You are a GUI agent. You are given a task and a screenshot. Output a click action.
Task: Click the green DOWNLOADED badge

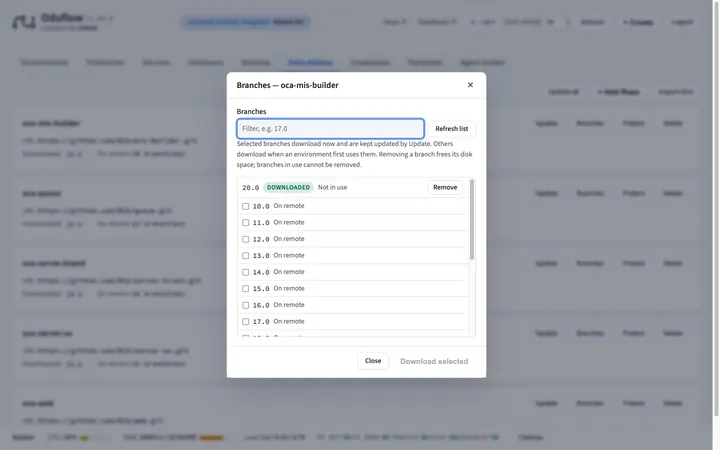[x=288, y=187]
